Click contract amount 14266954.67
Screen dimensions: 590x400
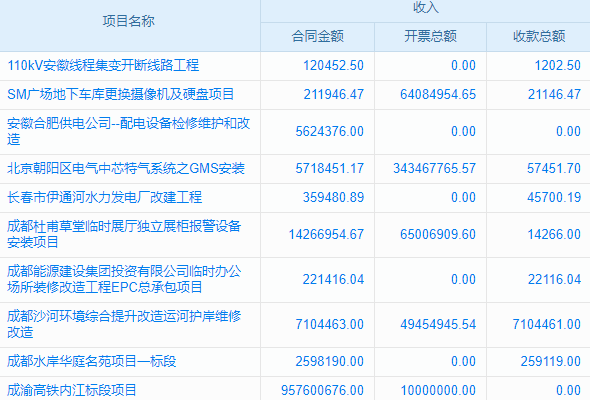326,234
